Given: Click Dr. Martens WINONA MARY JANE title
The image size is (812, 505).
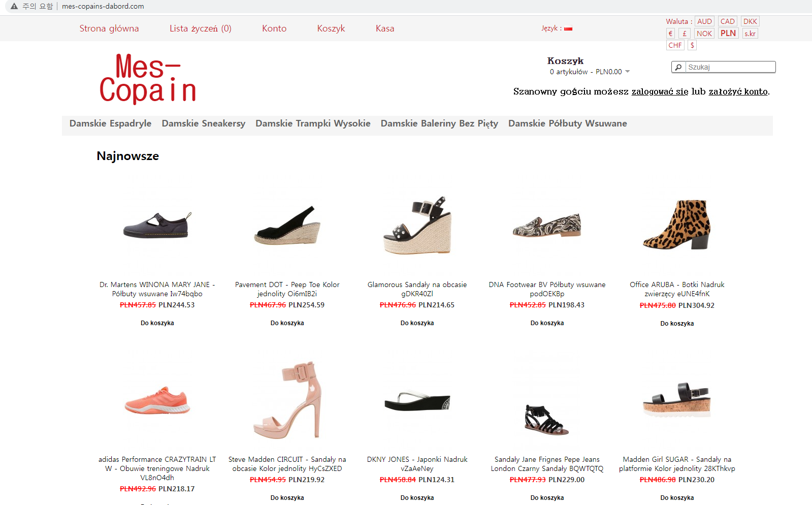Looking at the screenshot, I should (157, 289).
